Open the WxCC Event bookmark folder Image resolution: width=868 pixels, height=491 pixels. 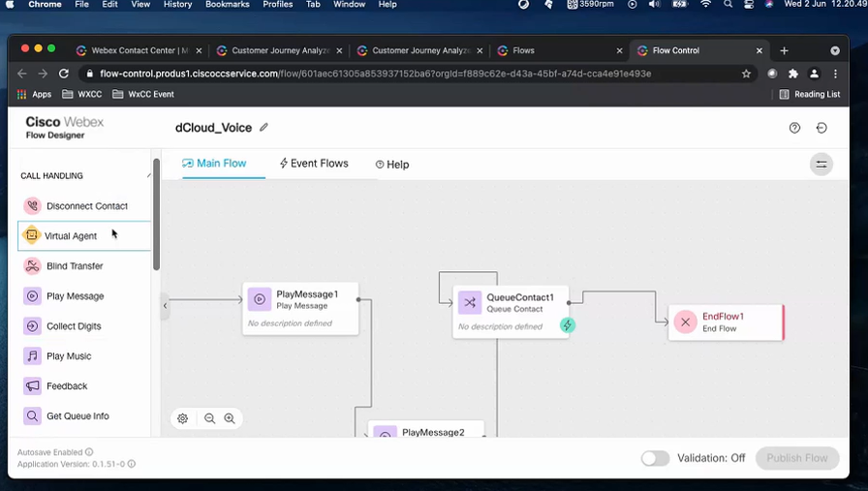click(142, 94)
